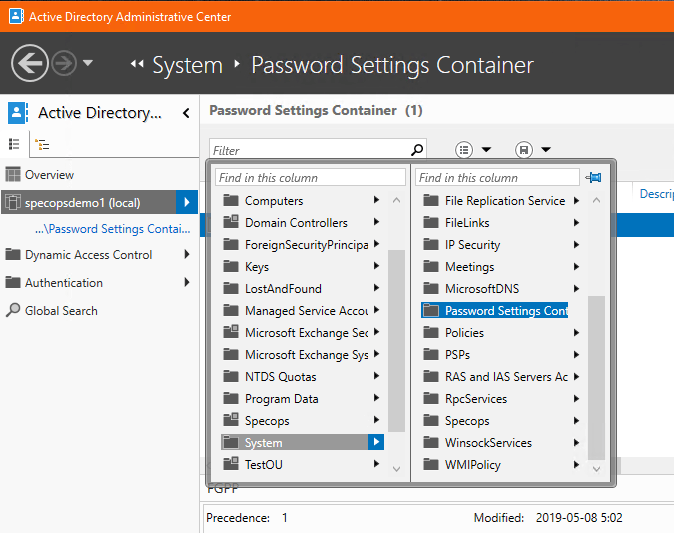
Task: Expand Managed Service Accounts arrow
Action: (377, 309)
